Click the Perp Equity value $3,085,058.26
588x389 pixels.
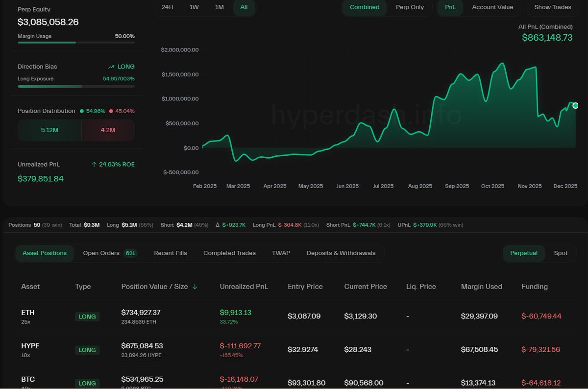pos(48,22)
